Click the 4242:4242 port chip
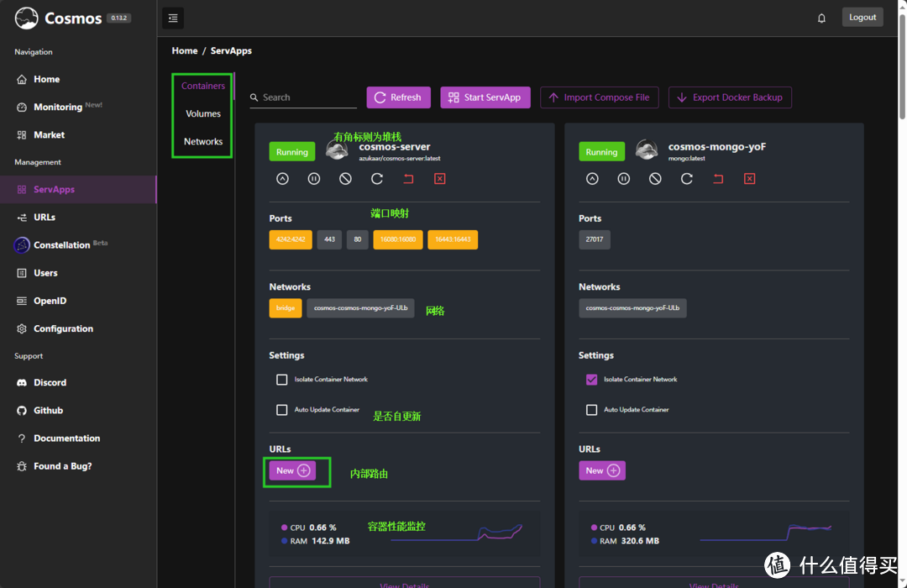907x588 pixels. (291, 239)
